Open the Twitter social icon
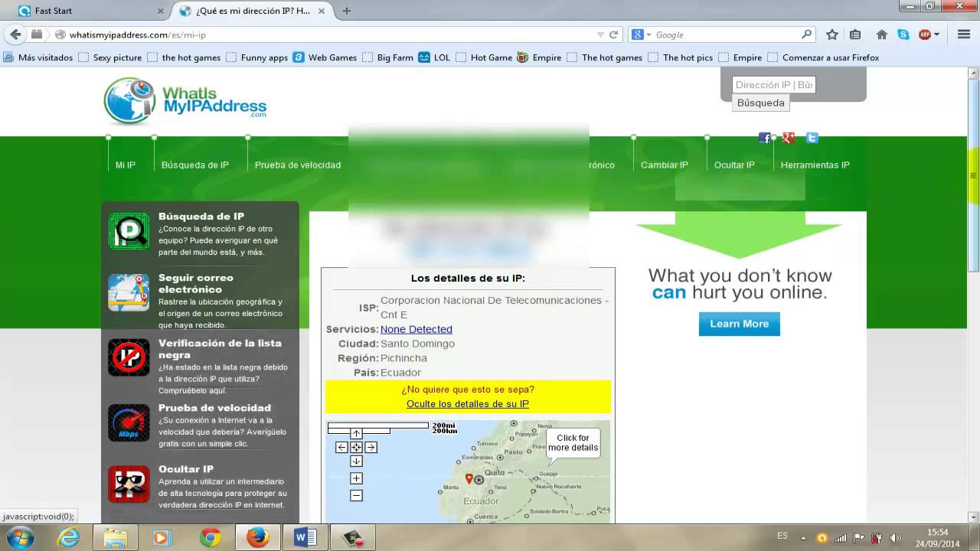 tap(812, 138)
